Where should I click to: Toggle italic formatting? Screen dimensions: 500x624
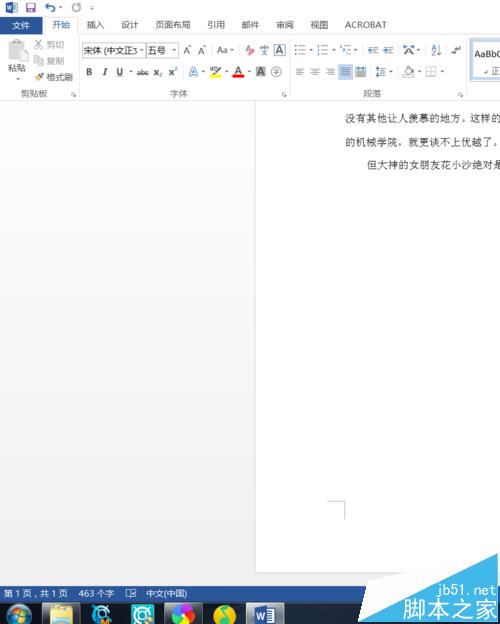105,72
